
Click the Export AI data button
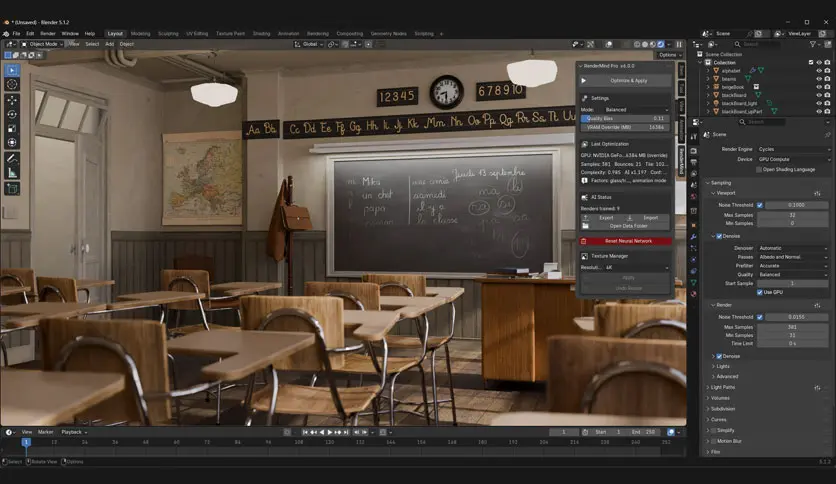602,218
